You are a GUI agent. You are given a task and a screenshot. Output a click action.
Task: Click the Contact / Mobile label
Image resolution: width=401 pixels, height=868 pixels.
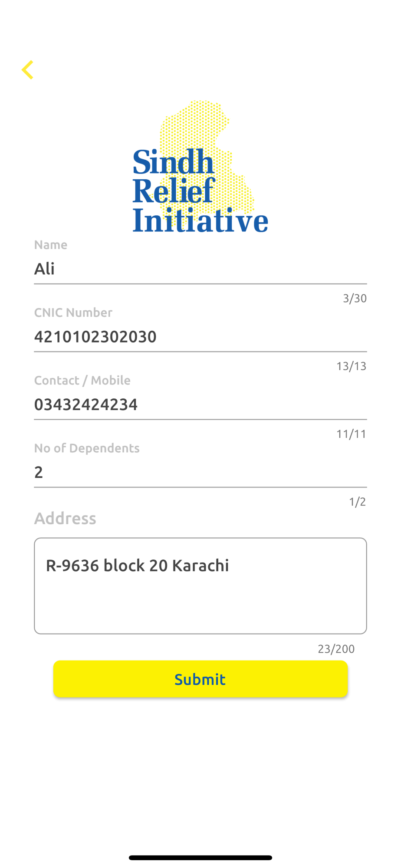tap(82, 380)
